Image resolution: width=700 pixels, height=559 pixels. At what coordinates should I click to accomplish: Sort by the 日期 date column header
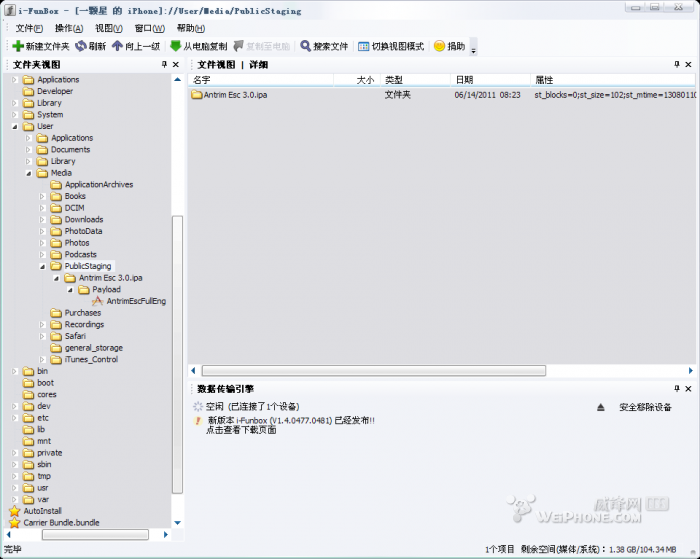coord(490,80)
